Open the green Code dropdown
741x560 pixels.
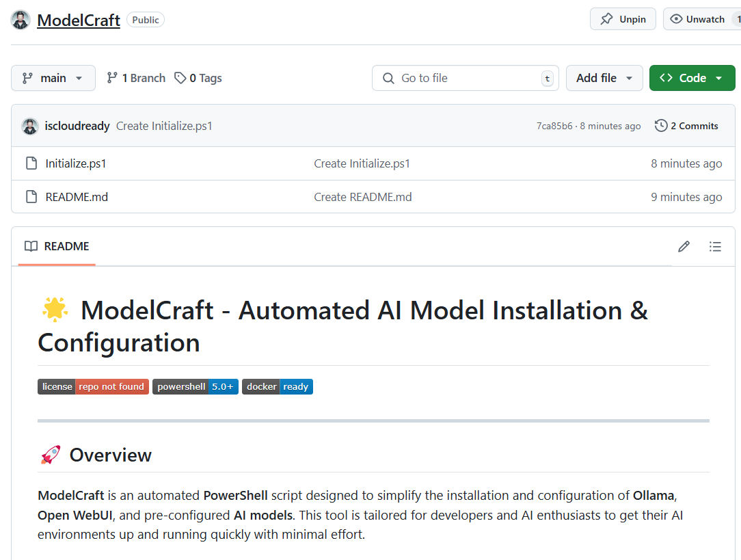tap(692, 78)
